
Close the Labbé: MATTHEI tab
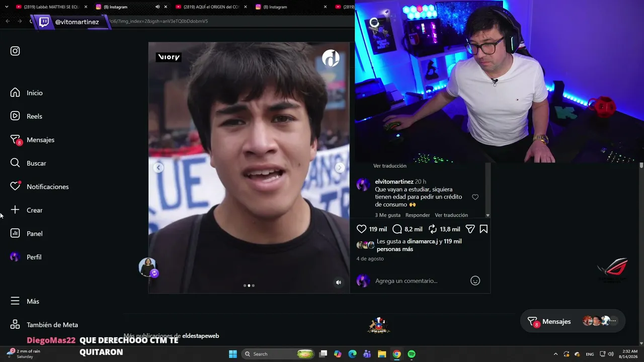click(86, 7)
